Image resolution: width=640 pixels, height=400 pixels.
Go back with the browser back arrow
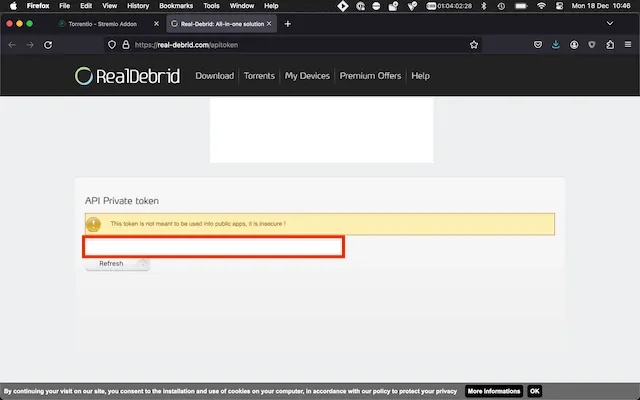pyautogui.click(x=12, y=45)
